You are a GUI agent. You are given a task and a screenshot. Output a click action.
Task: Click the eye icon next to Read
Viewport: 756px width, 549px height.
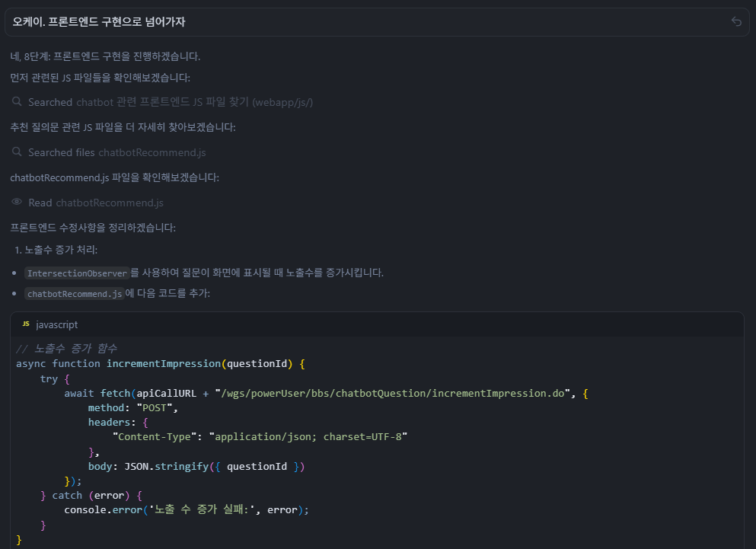[18, 203]
